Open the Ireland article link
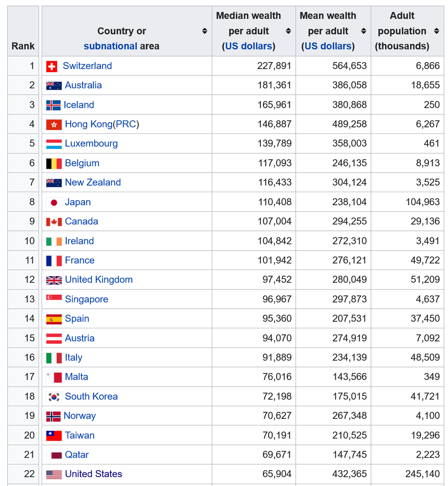The width and height of the screenshot is (448, 486). pyautogui.click(x=79, y=241)
